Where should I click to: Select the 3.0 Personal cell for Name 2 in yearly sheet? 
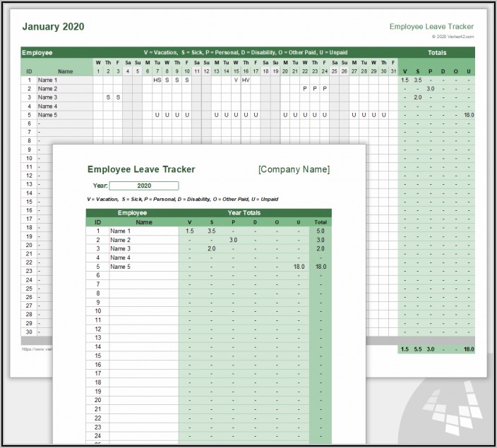pyautogui.click(x=232, y=240)
